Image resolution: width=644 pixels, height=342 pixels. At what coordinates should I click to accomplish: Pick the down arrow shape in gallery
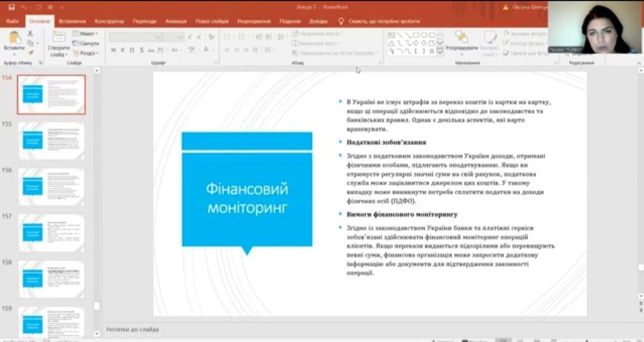click(424, 43)
